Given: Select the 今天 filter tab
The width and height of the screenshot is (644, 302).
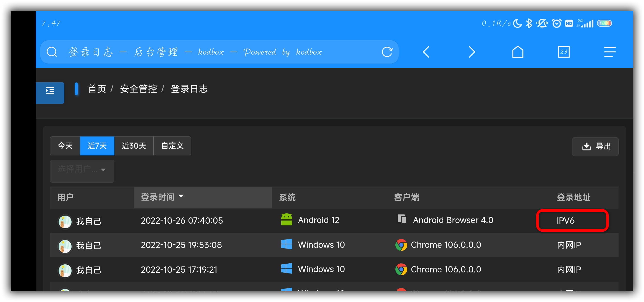Looking at the screenshot, I should point(65,146).
